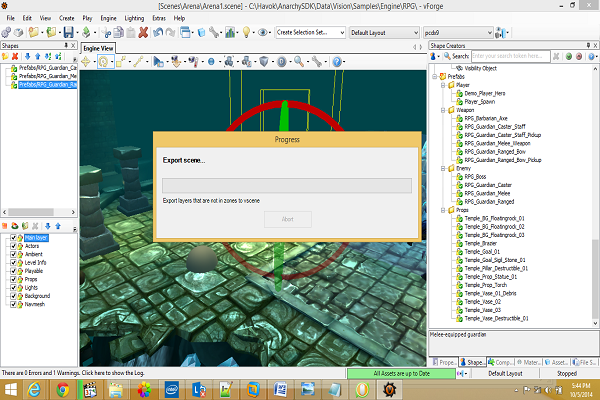
Task: Open the Default Layout dropdown in toolbar
Action: 384,33
